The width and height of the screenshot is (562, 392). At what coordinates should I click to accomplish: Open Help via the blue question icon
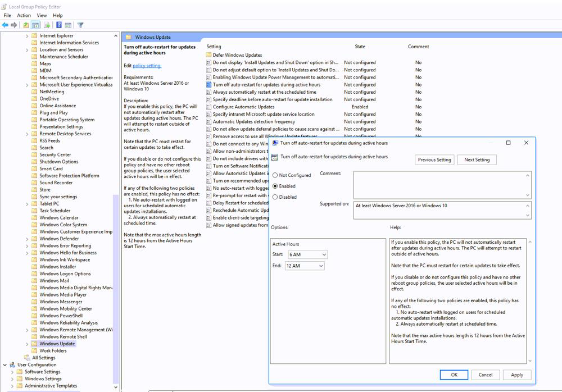pos(58,25)
